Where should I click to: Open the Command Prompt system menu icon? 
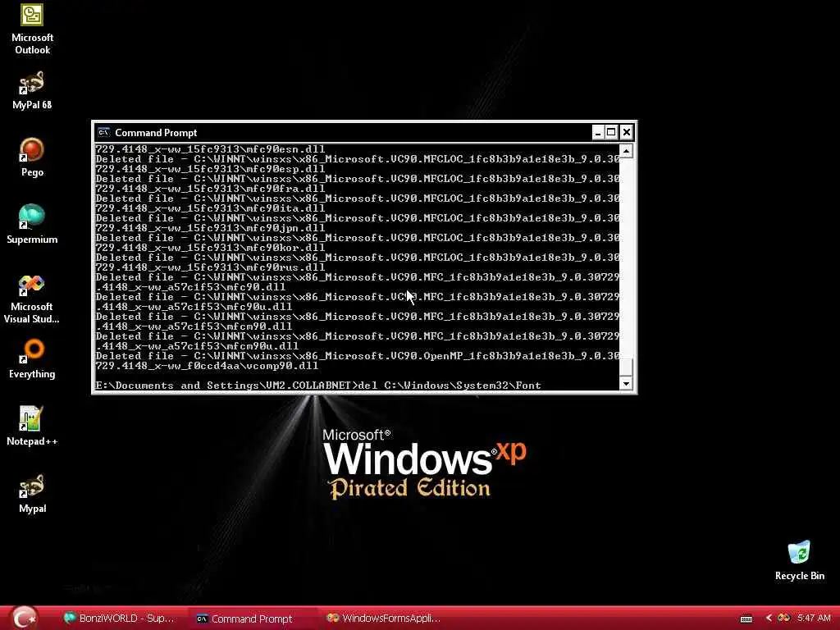[x=104, y=132]
